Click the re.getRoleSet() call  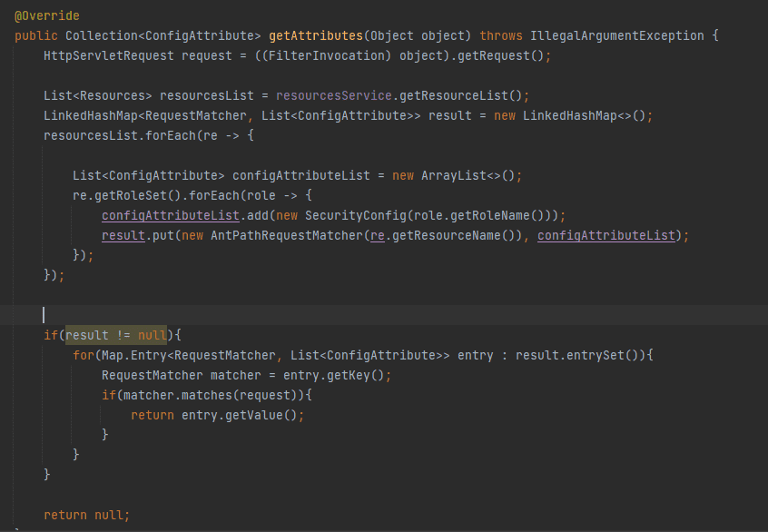127,195
